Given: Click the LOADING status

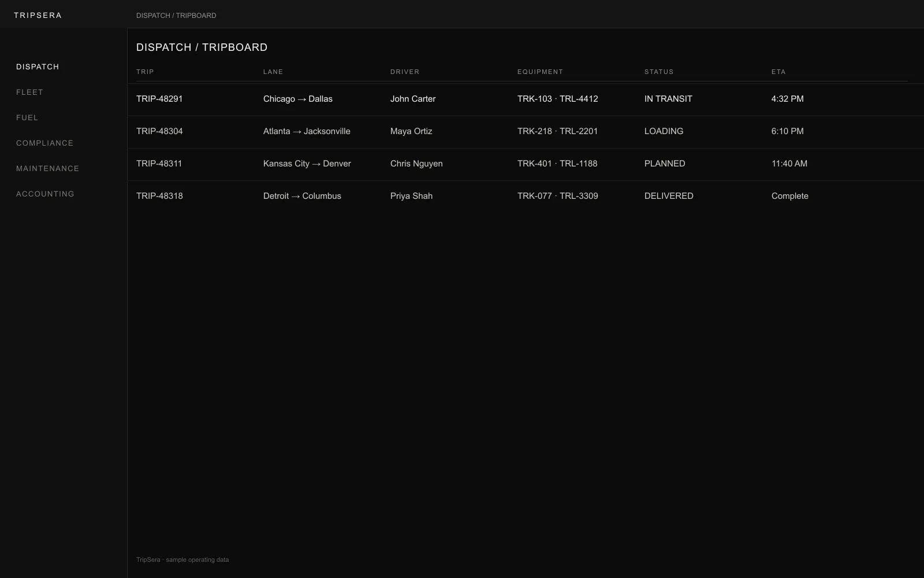Looking at the screenshot, I should tap(664, 131).
